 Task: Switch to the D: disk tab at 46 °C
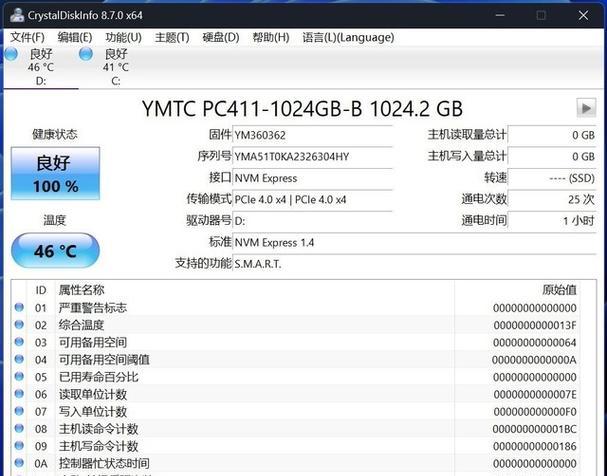coord(41,67)
